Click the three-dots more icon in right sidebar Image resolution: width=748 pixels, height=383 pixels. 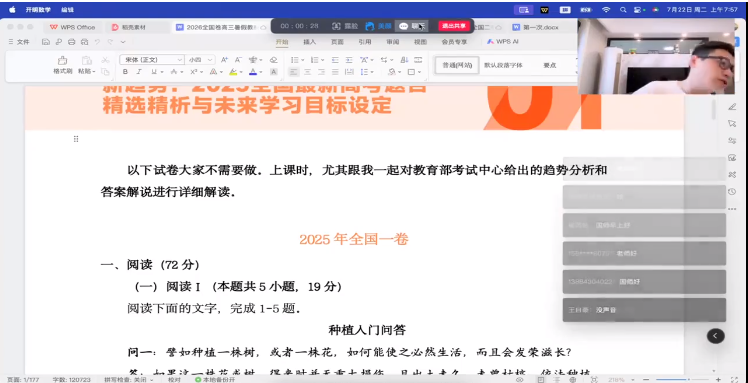coord(732,209)
